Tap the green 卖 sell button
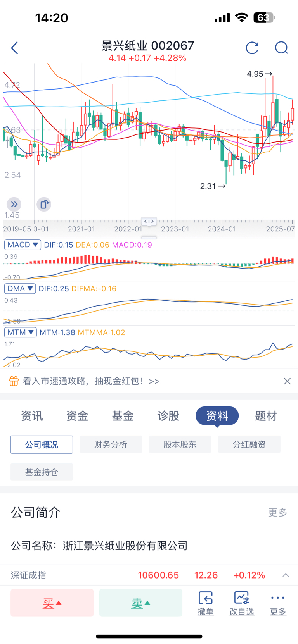The image size is (298, 644). [141, 603]
